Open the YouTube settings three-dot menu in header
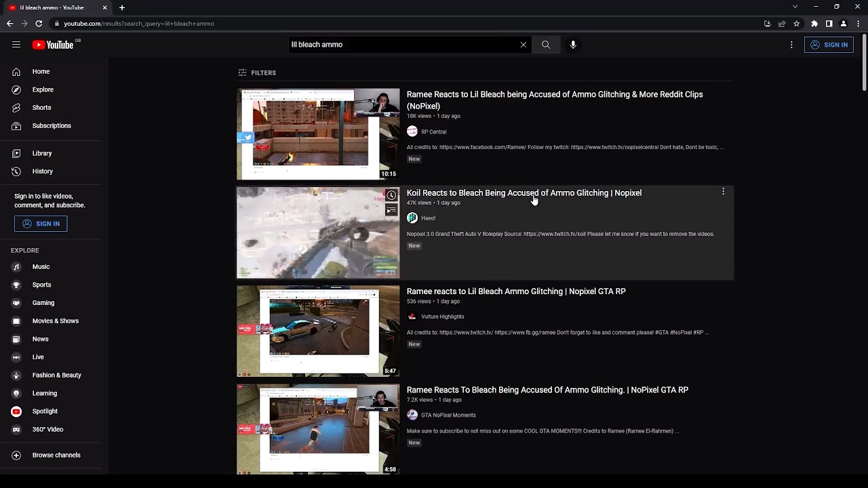 pos(791,45)
